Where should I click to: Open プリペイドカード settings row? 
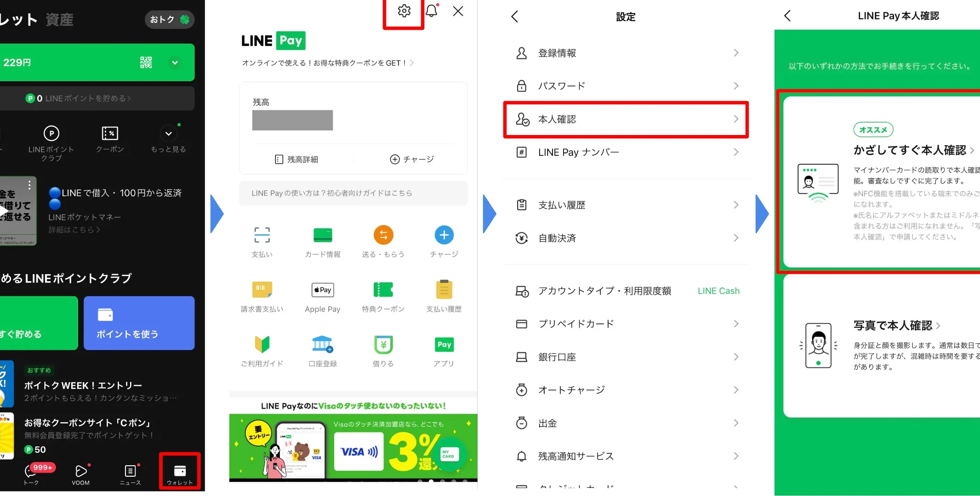click(x=627, y=324)
